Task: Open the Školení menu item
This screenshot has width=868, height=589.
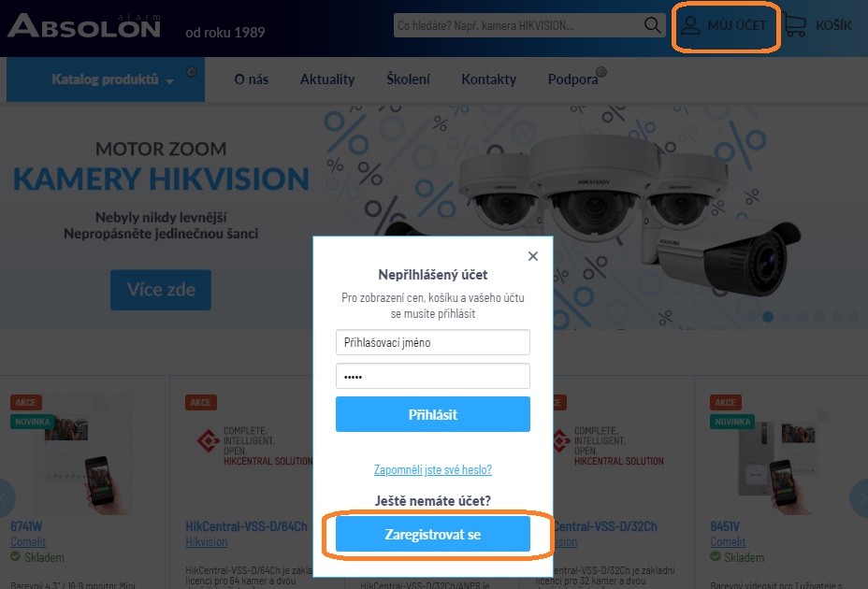Action: click(x=408, y=79)
